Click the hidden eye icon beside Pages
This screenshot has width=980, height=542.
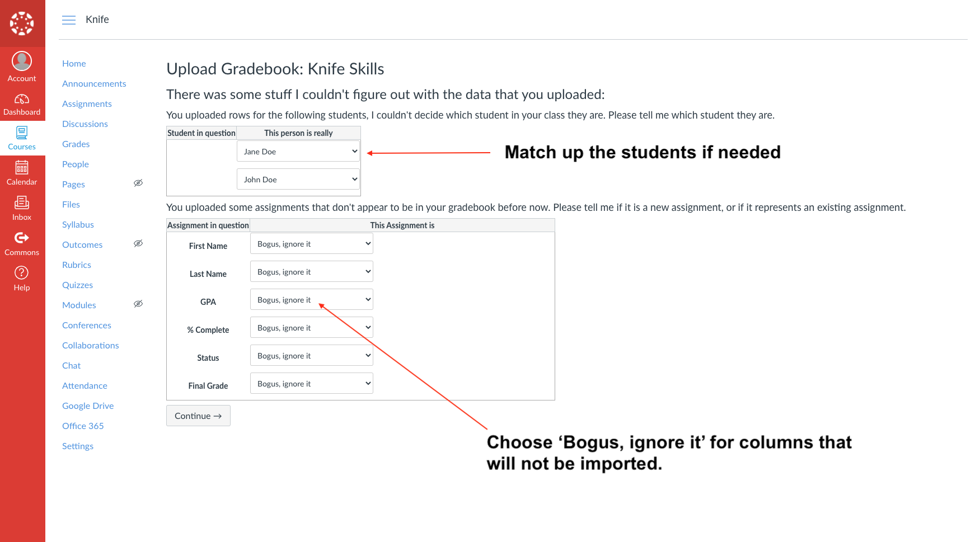point(138,183)
